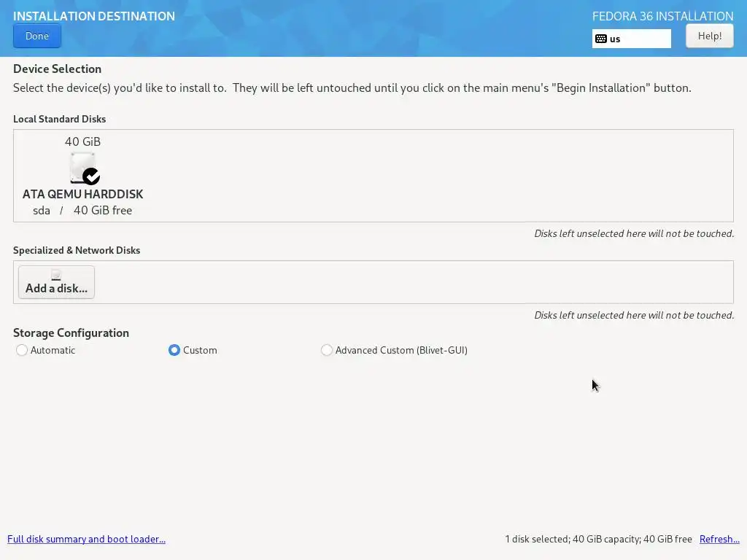Click the Device Selection heading
Viewport: 747px width, 560px height.
tap(57, 69)
